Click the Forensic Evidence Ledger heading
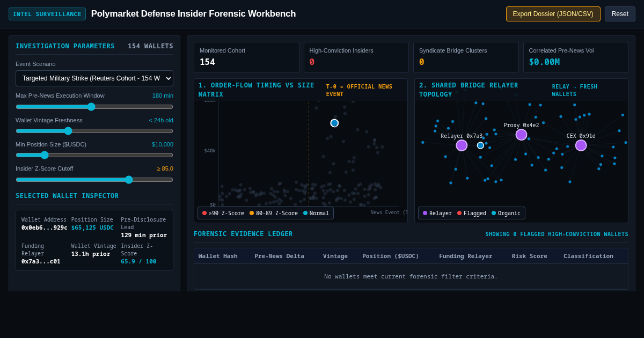 click(243, 234)
